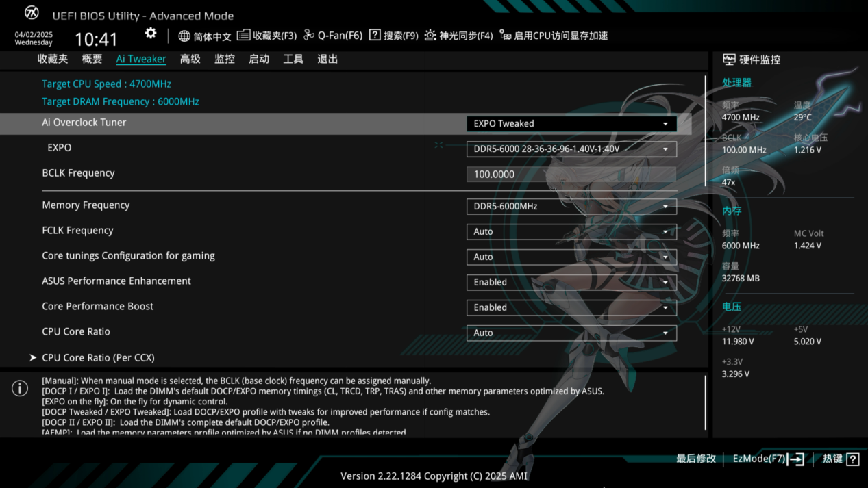The image size is (868, 488).
Task: Open the Memory Frequency dropdown
Action: [x=571, y=206]
